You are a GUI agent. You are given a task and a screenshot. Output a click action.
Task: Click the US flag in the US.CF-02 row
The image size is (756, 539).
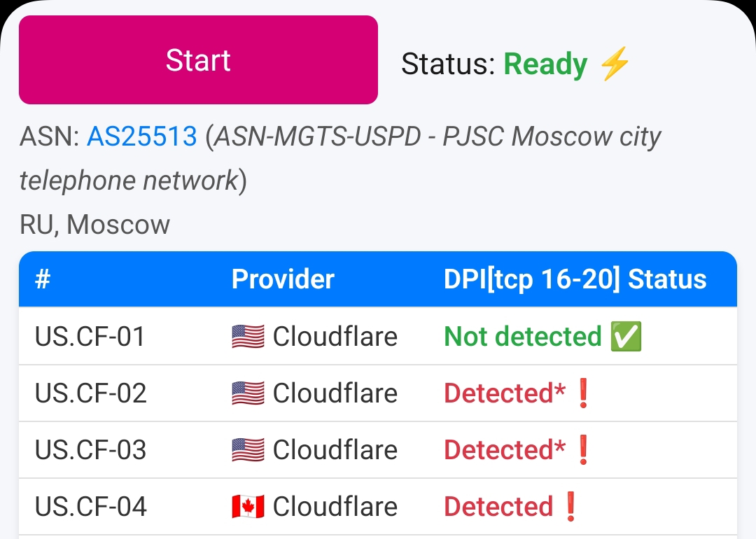tap(248, 393)
